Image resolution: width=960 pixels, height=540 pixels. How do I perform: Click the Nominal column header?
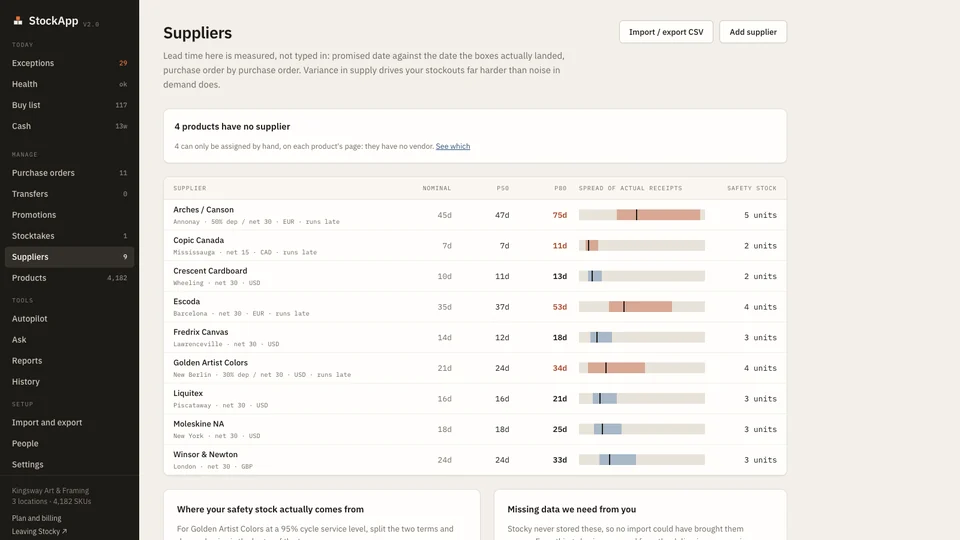point(437,188)
